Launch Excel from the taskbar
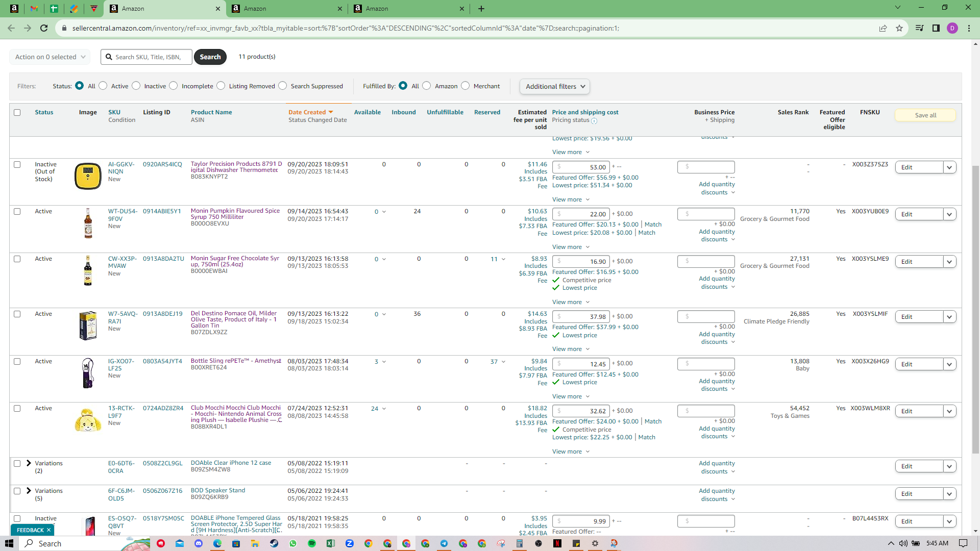The image size is (980, 551). [331, 543]
